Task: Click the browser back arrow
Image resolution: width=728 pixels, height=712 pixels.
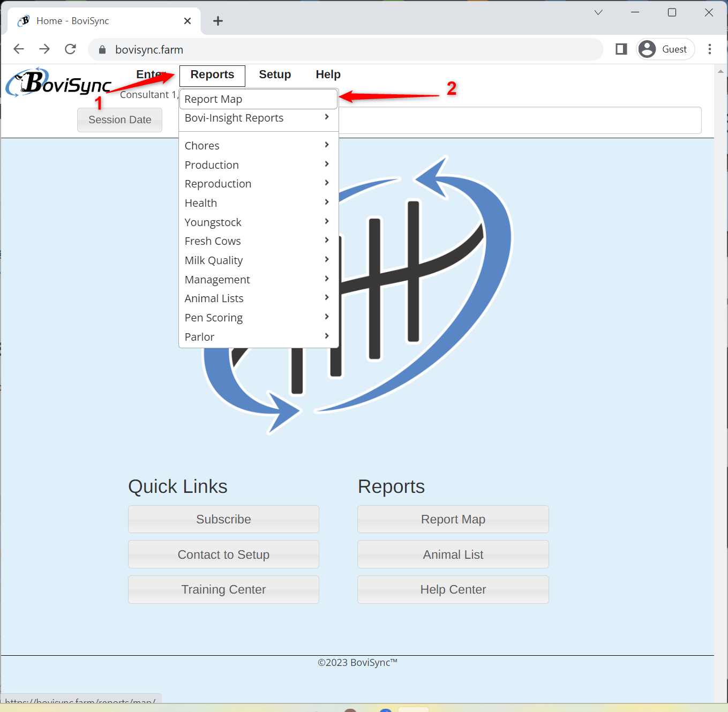Action: click(19, 49)
